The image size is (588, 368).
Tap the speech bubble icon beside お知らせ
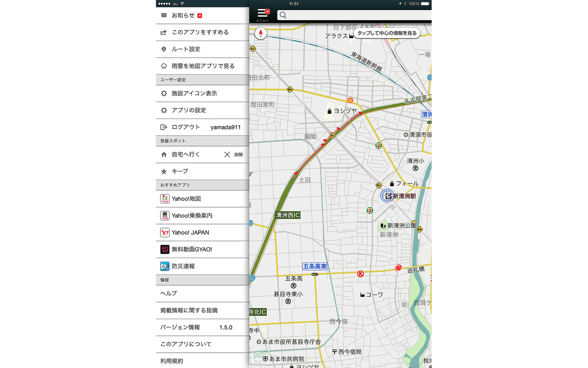164,16
